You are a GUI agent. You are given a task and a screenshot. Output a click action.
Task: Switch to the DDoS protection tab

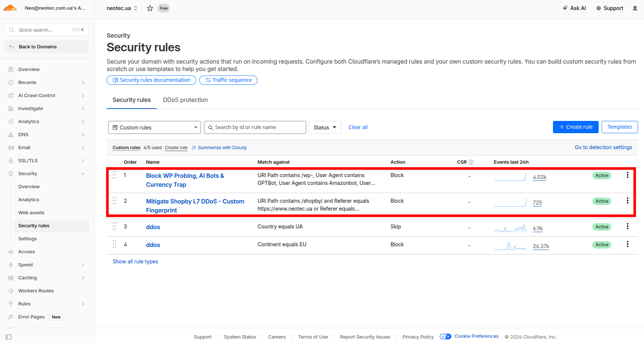185,100
